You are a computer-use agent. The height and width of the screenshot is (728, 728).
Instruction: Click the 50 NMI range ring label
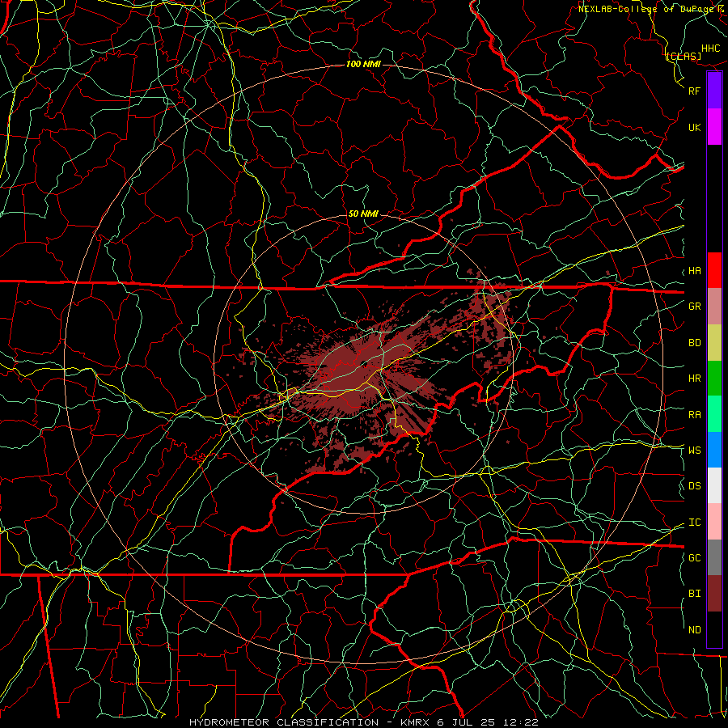coord(363,214)
